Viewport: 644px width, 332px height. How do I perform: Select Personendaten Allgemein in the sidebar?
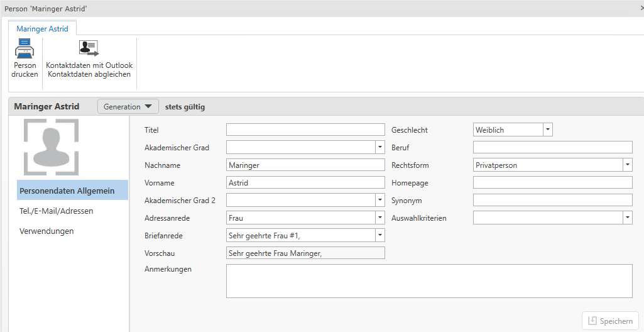(x=67, y=191)
